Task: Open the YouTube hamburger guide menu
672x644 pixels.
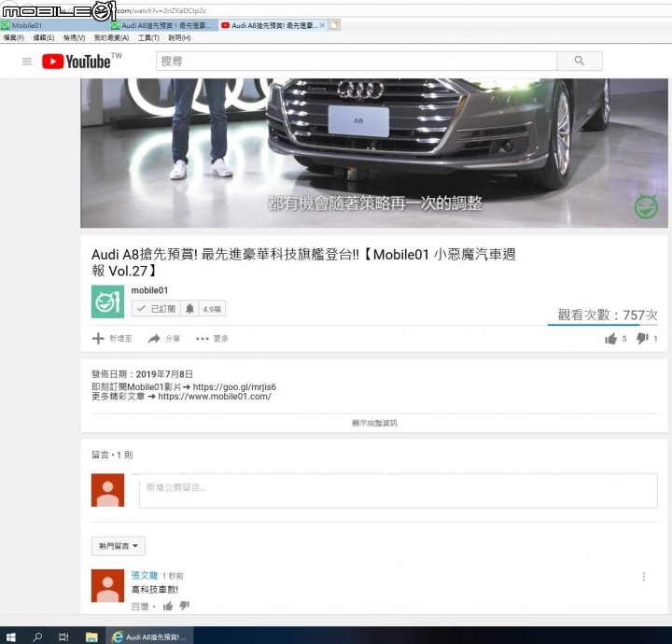Action: pos(26,62)
